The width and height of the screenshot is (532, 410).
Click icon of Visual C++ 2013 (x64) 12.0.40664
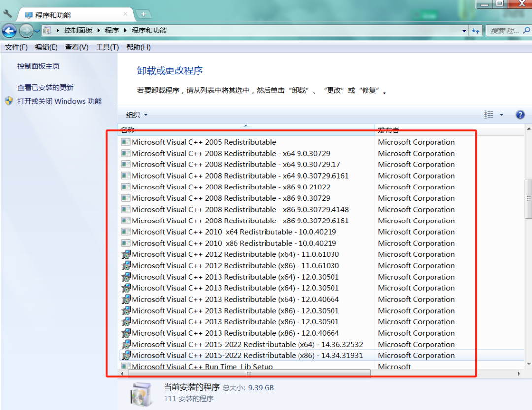[126, 299]
